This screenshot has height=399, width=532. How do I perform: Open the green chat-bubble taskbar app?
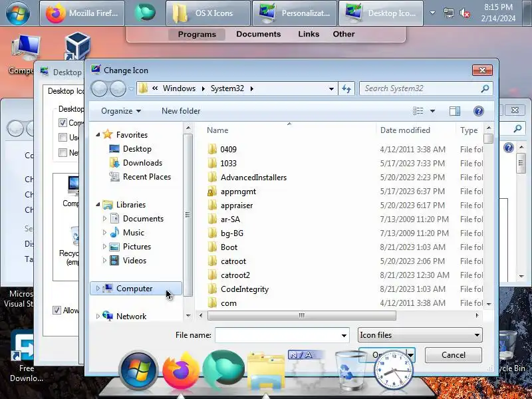145,13
